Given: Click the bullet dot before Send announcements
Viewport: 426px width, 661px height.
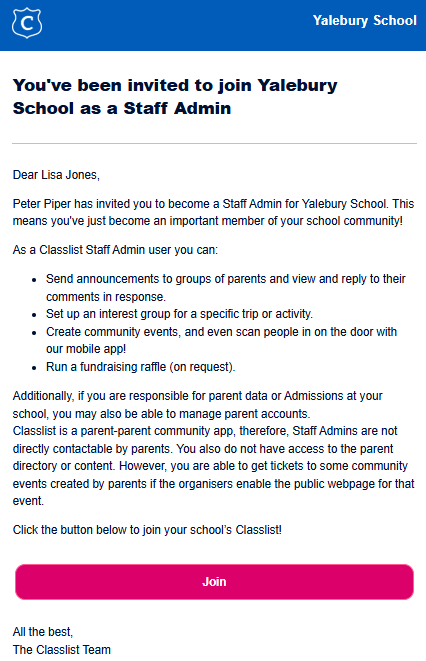Looking at the screenshot, I should point(34,280).
